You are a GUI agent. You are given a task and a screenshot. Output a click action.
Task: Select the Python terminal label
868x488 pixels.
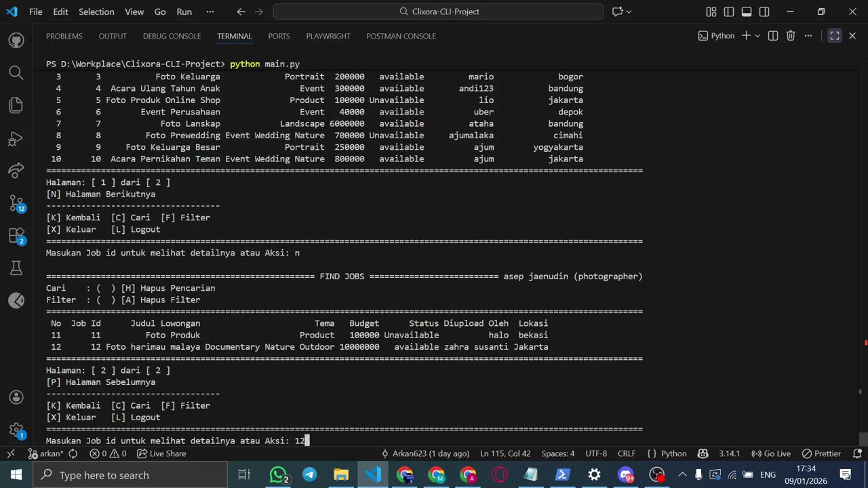716,36
